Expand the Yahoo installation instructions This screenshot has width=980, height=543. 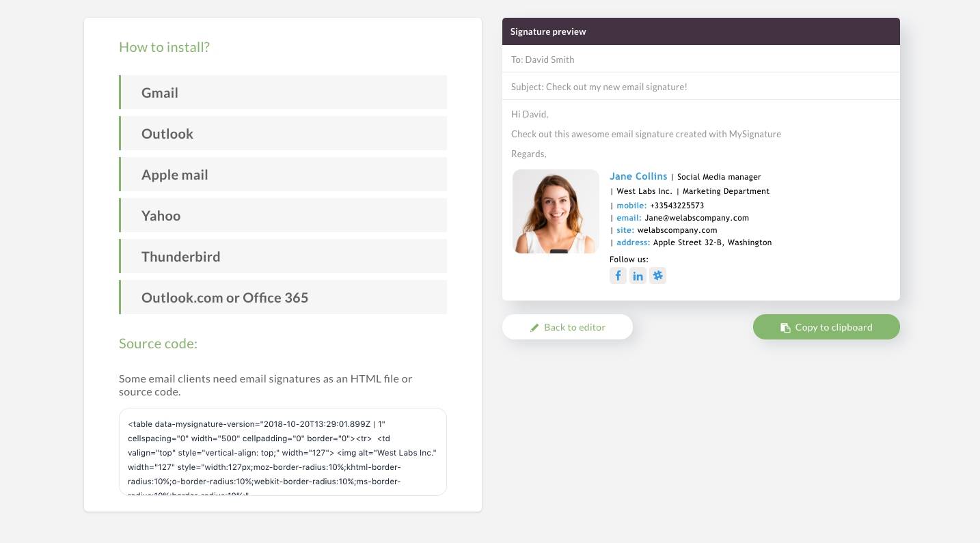(x=283, y=215)
